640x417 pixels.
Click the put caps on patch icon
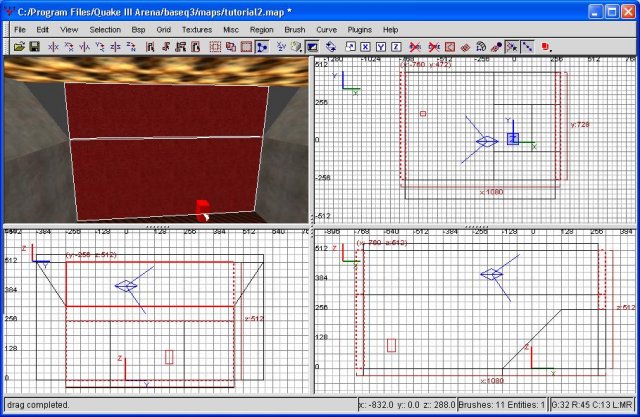(496, 47)
